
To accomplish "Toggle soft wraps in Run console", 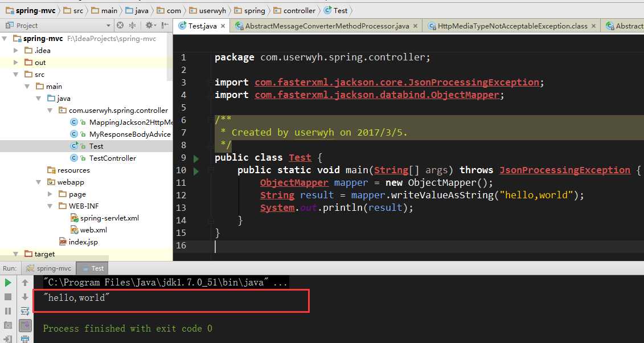I will tap(25, 311).
